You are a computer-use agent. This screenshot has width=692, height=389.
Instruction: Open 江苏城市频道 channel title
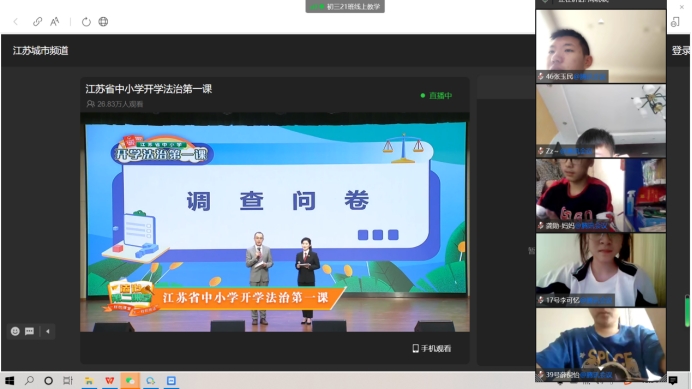click(41, 51)
